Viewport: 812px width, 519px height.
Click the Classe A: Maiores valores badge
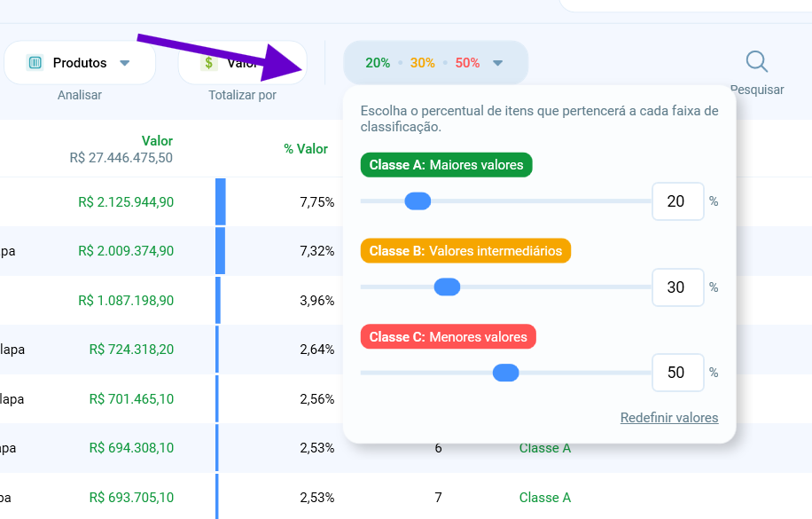click(x=447, y=165)
